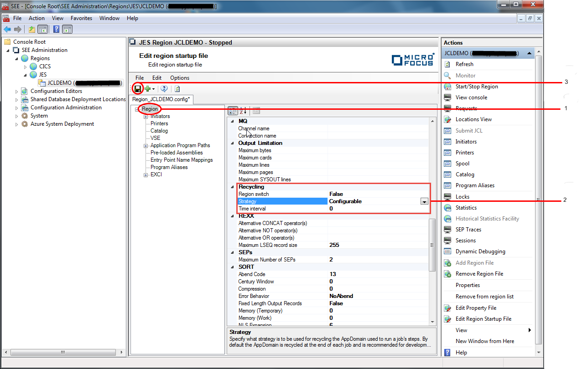The height and width of the screenshot is (369, 588).
Task: Click the Start/Stop Region icon
Action: click(x=448, y=87)
